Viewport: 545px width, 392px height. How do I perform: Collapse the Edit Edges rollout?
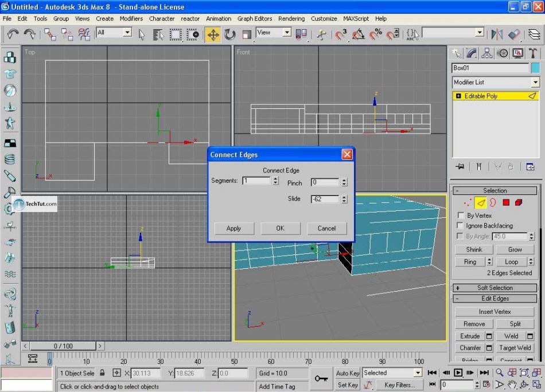point(495,299)
